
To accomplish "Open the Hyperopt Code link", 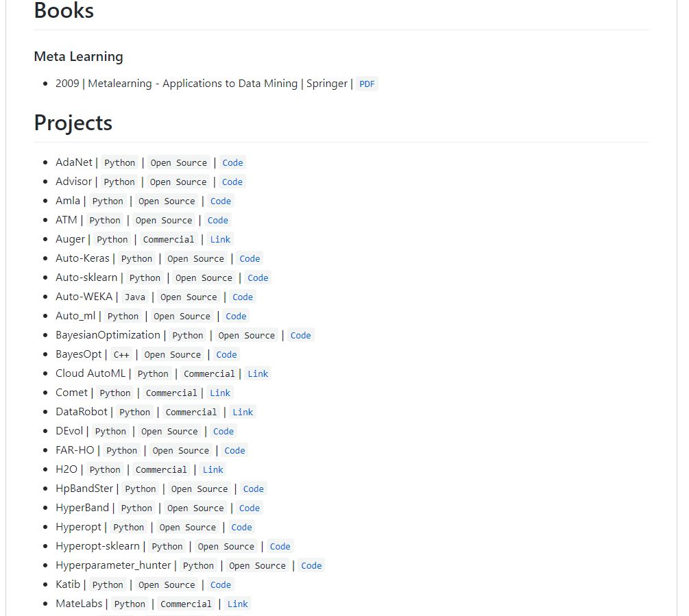I will coord(242,528).
